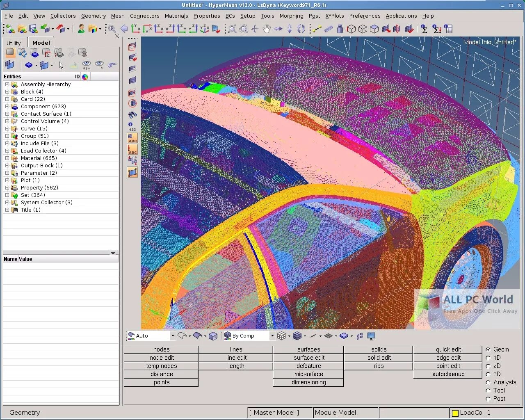Click the mass calculation weight icon
The height and width of the screenshot is (420, 525).
340,29
